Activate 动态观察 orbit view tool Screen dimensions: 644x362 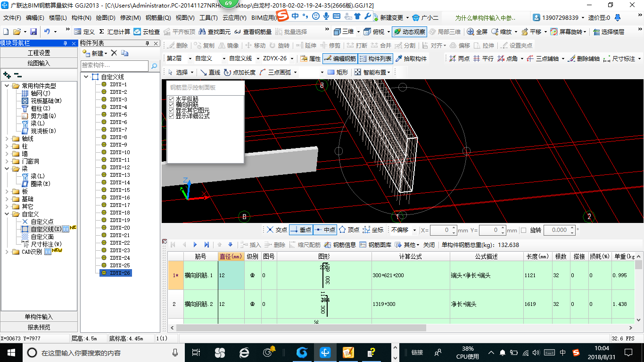tap(409, 32)
